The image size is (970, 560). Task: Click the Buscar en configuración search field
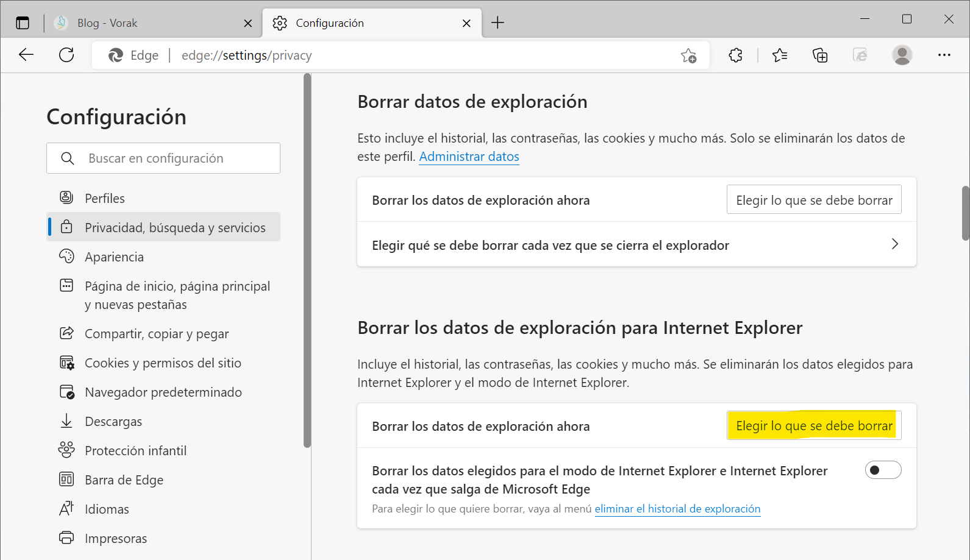(163, 158)
